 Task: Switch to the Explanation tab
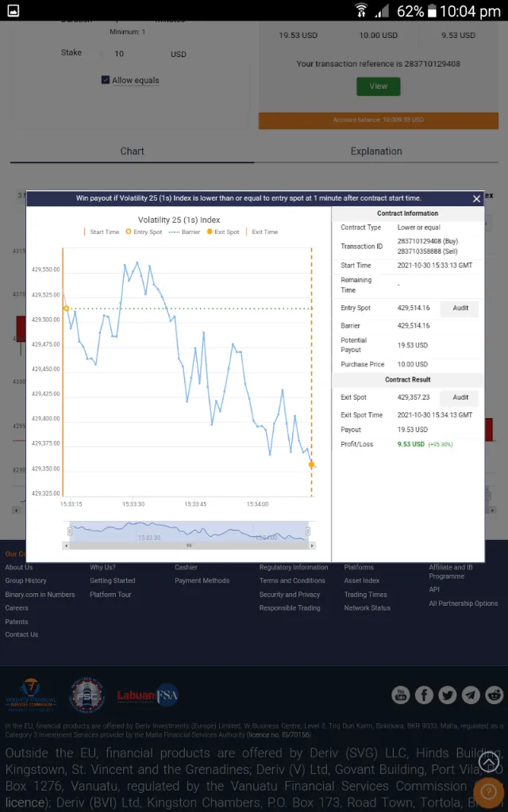pyautogui.click(x=376, y=151)
